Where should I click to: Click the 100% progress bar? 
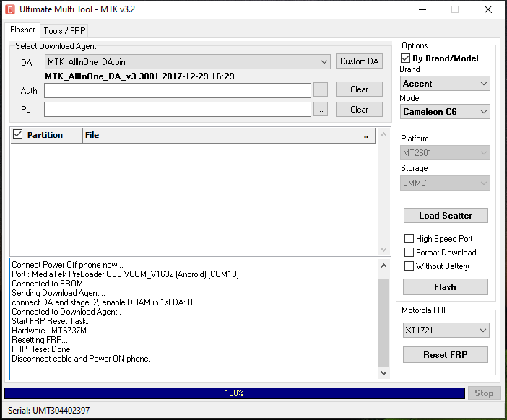tap(235, 393)
